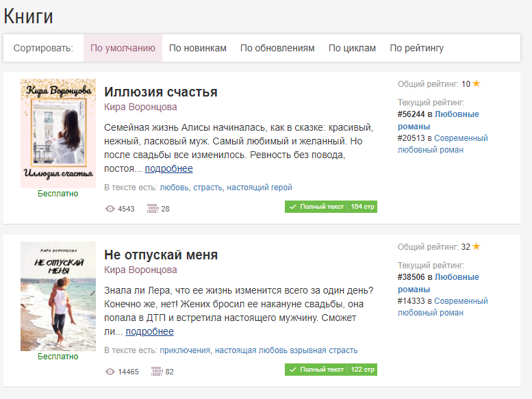The image size is (532, 399).
Task: Expand подробнее for Иллюзия счастья description
Action: click(x=168, y=168)
